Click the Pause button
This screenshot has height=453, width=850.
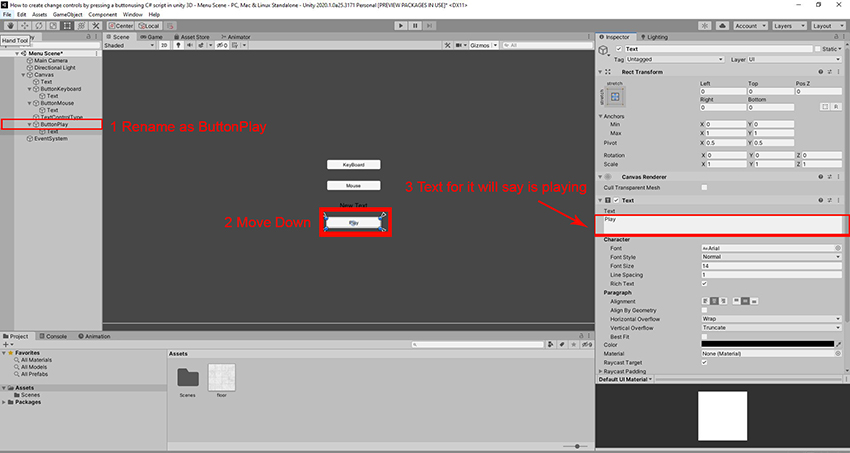pyautogui.click(x=415, y=25)
